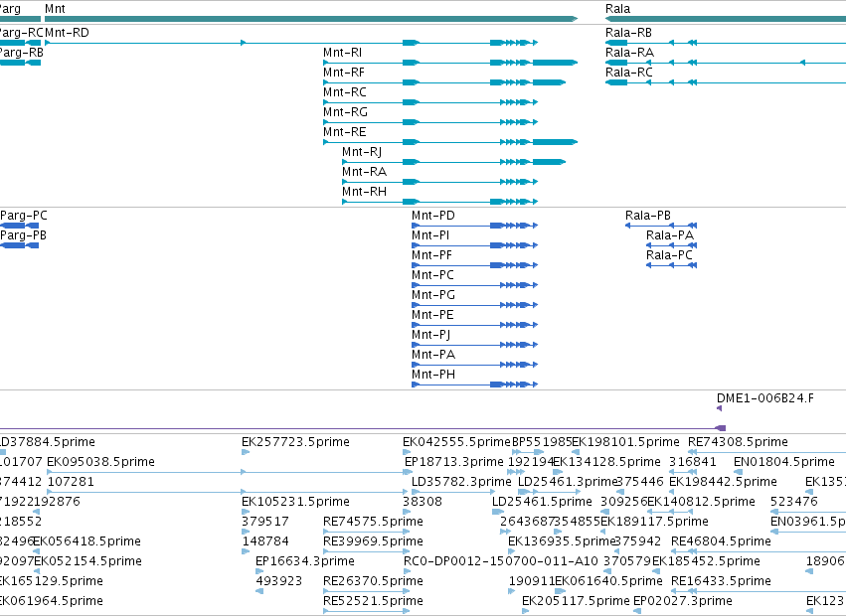Click EST RE39969.5prime label
This screenshot has height=616, width=846.
click(373, 541)
